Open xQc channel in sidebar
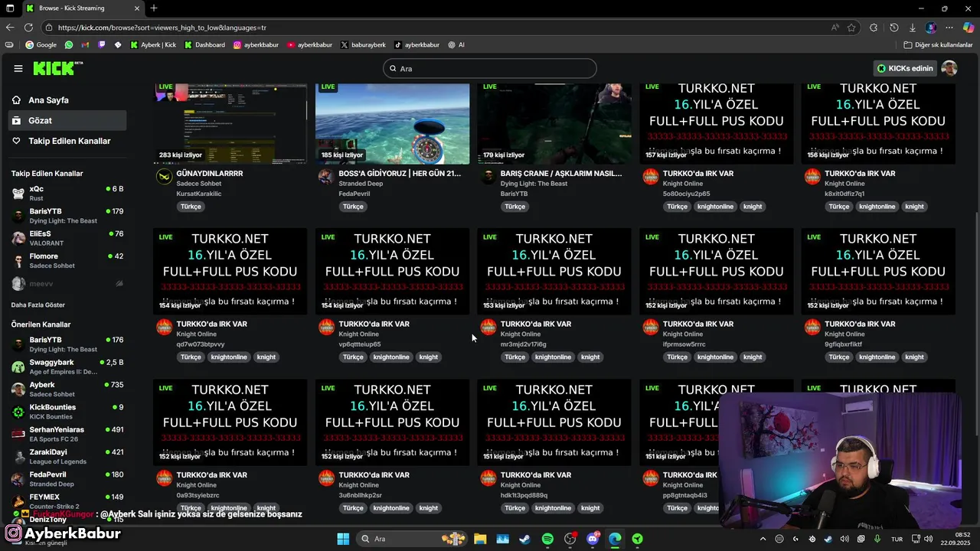 [67, 194]
